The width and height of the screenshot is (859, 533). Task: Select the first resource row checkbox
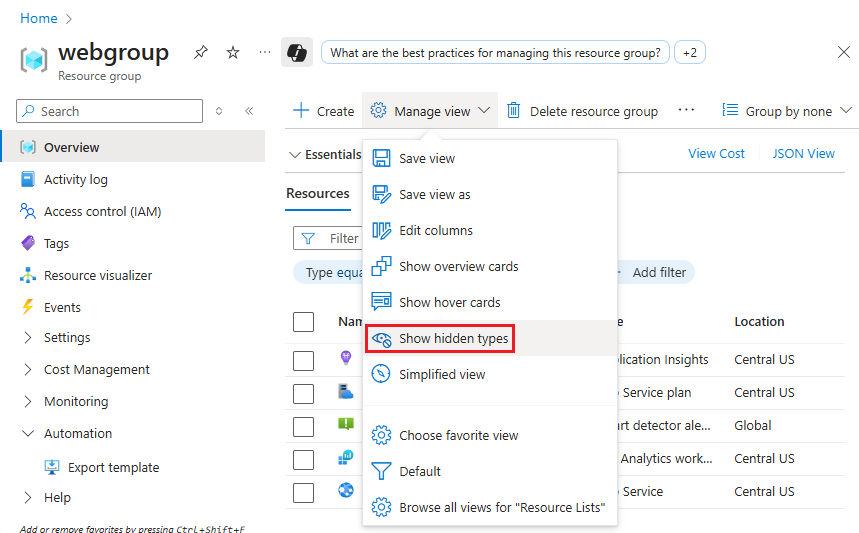pyautogui.click(x=303, y=360)
